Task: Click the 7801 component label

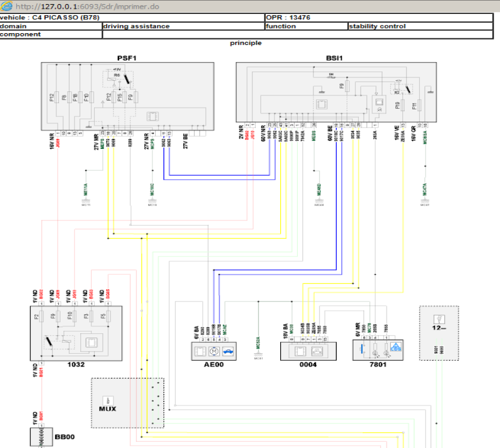Action: click(378, 365)
